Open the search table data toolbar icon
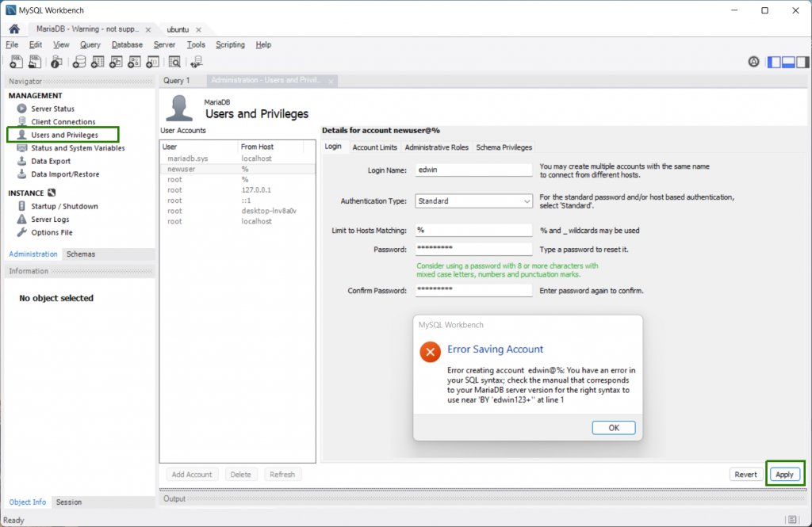 coord(175,62)
